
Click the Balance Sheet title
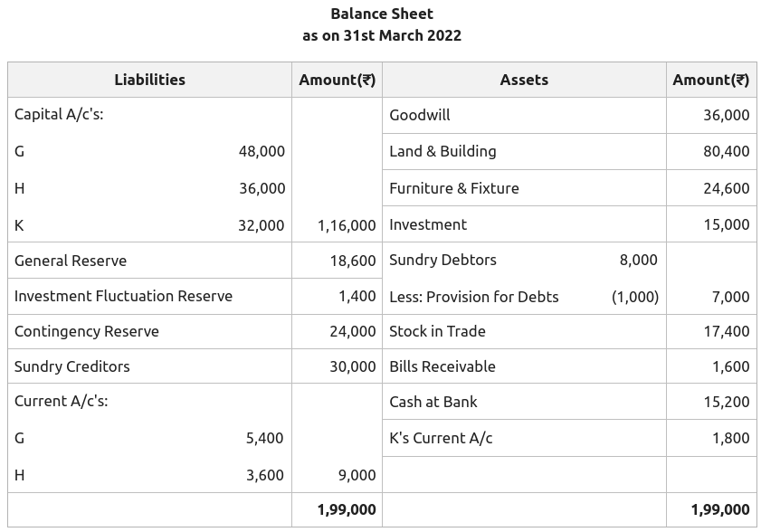(381, 14)
